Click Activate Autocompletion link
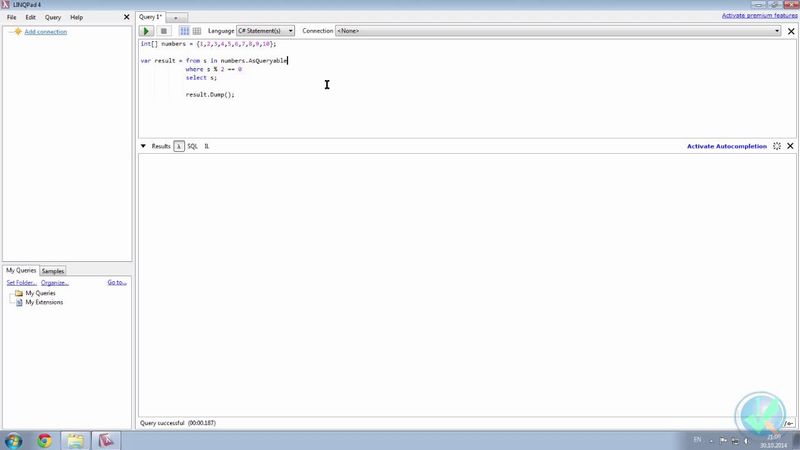Image resolution: width=800 pixels, height=450 pixels. (x=727, y=146)
